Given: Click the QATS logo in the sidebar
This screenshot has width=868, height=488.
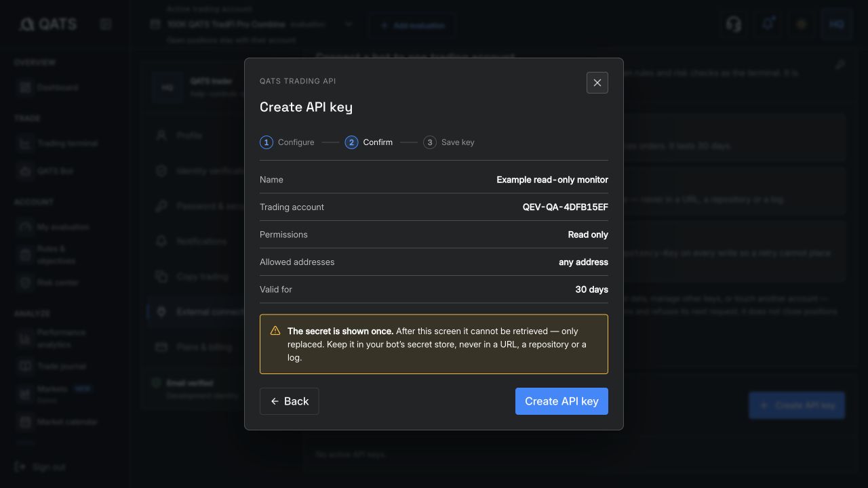Looking at the screenshot, I should pyautogui.click(x=47, y=24).
